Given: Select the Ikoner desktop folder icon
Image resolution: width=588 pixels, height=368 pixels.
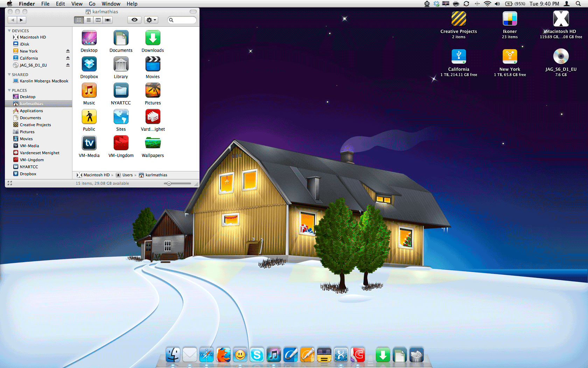Looking at the screenshot, I should 510,19.
